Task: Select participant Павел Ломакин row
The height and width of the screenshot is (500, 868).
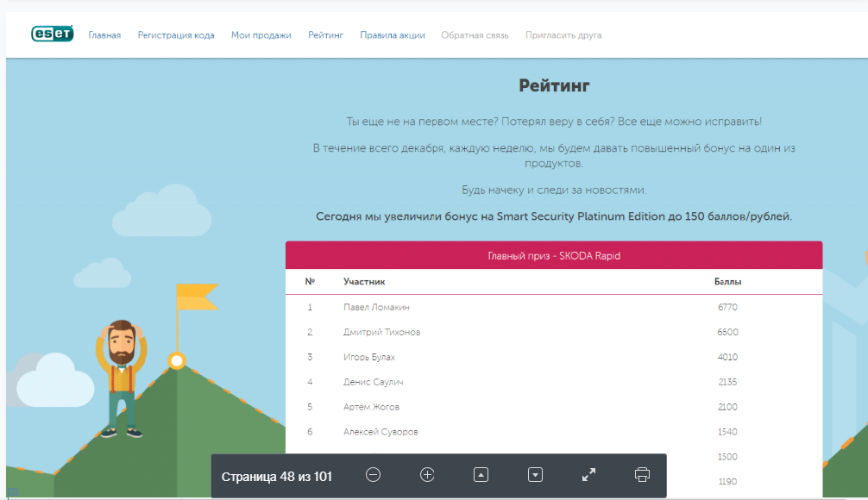Action: (x=376, y=307)
